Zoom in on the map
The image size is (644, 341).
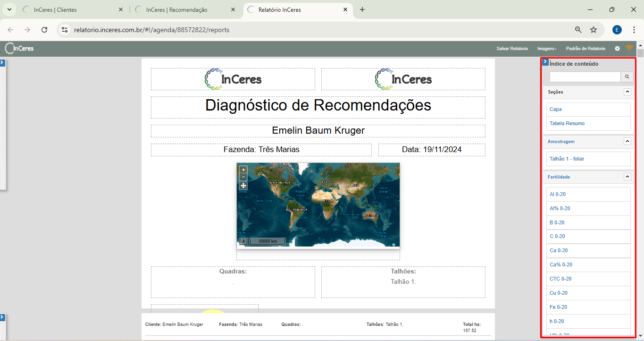243,170
